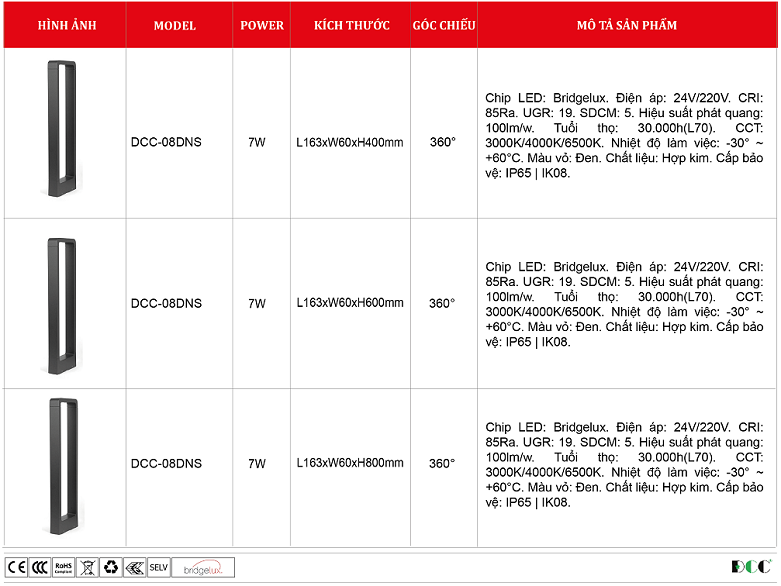Click the DCC brand logo
Screen dimensions: 781x586
click(748, 567)
